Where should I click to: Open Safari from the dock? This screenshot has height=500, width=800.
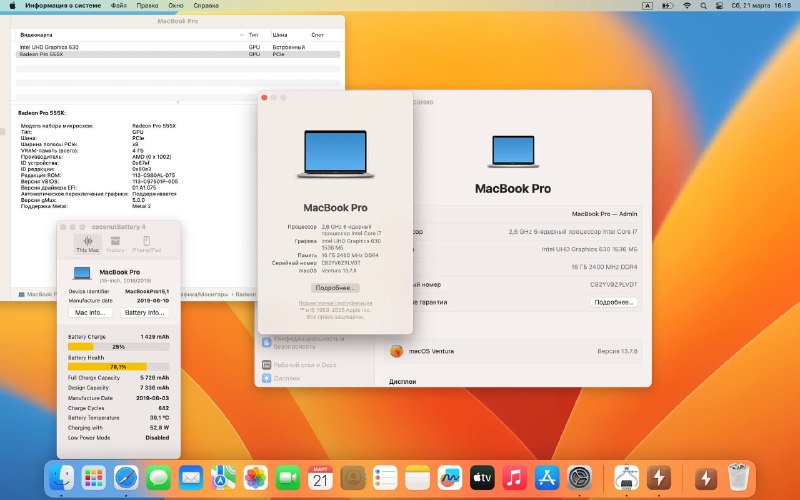click(x=126, y=478)
